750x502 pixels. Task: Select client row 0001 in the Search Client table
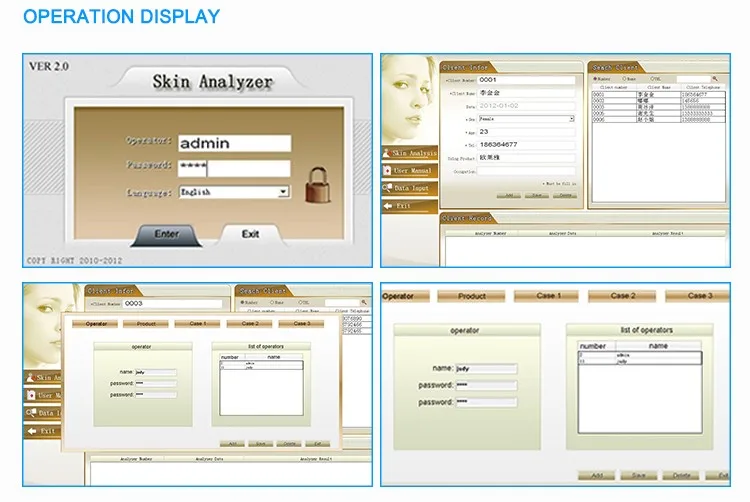coord(659,95)
